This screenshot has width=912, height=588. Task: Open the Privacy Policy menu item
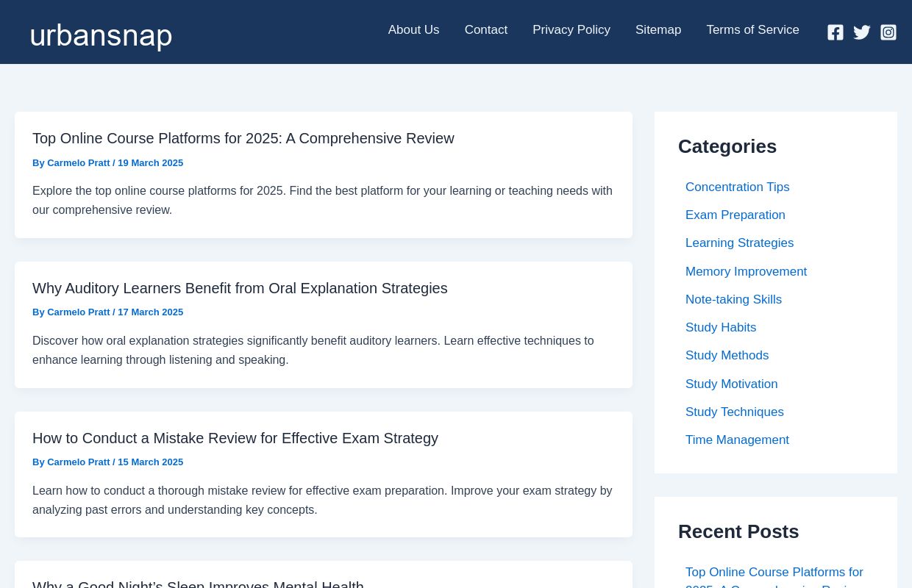[571, 30]
